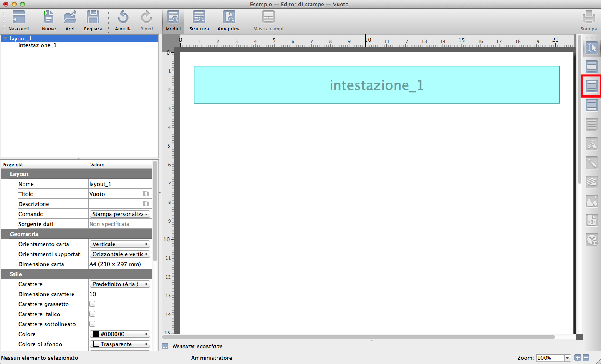Open the Anteprima preview view
This screenshot has width=601, height=364.
coord(229,18)
